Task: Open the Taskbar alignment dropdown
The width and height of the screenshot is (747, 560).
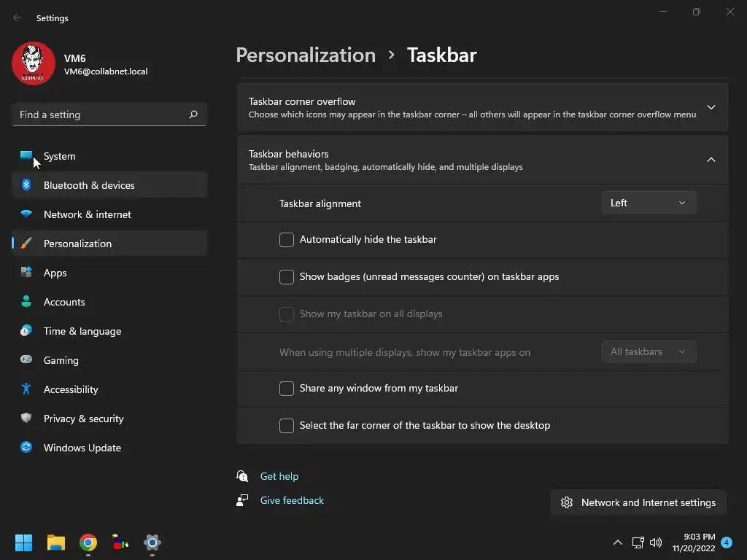Action: [x=649, y=203]
